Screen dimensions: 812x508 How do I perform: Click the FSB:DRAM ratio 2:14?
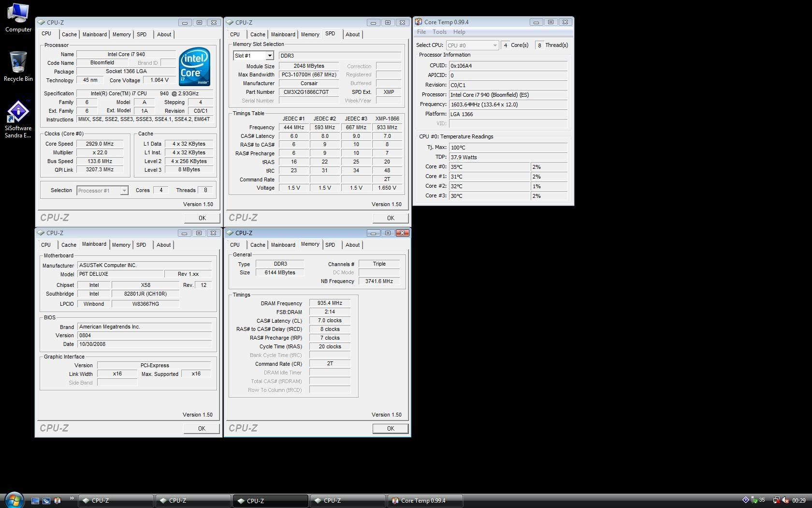tap(330, 312)
